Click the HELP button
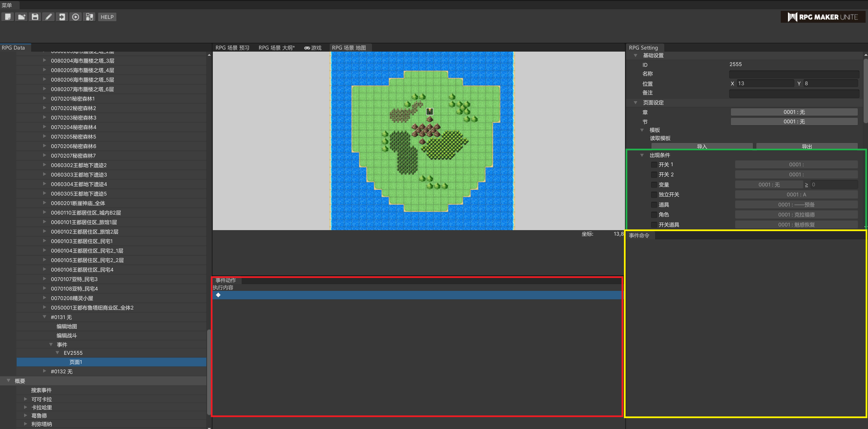Viewport: 868px width, 429px height. click(x=107, y=17)
